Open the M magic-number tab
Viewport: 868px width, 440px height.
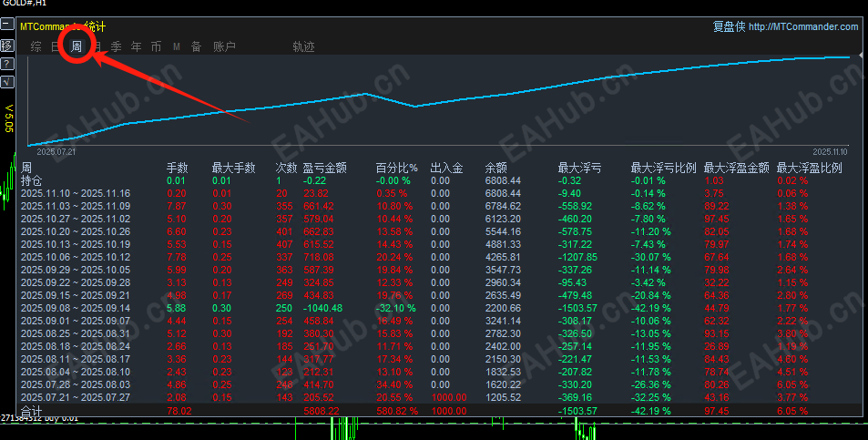(x=176, y=47)
